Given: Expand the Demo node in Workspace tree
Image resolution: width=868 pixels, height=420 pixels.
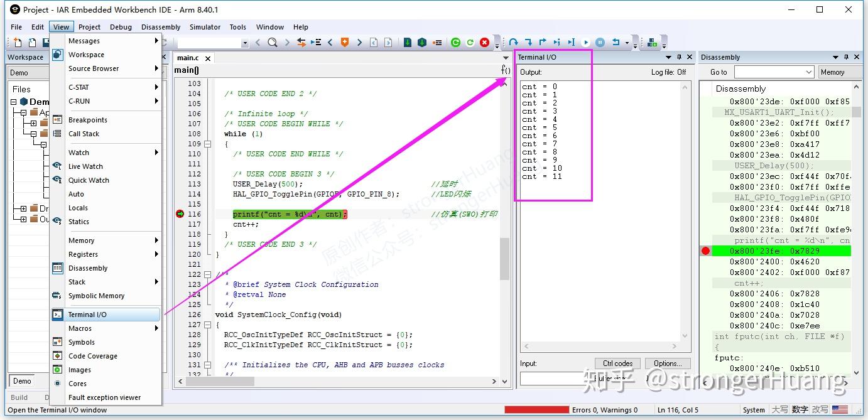Looking at the screenshot, I should pos(14,102).
